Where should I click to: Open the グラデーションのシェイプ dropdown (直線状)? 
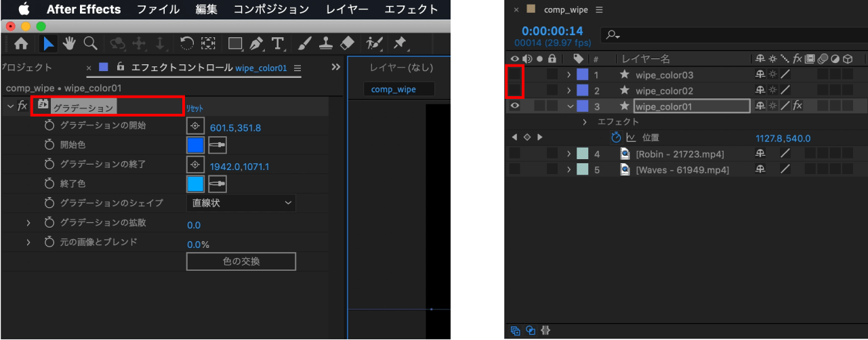click(241, 203)
